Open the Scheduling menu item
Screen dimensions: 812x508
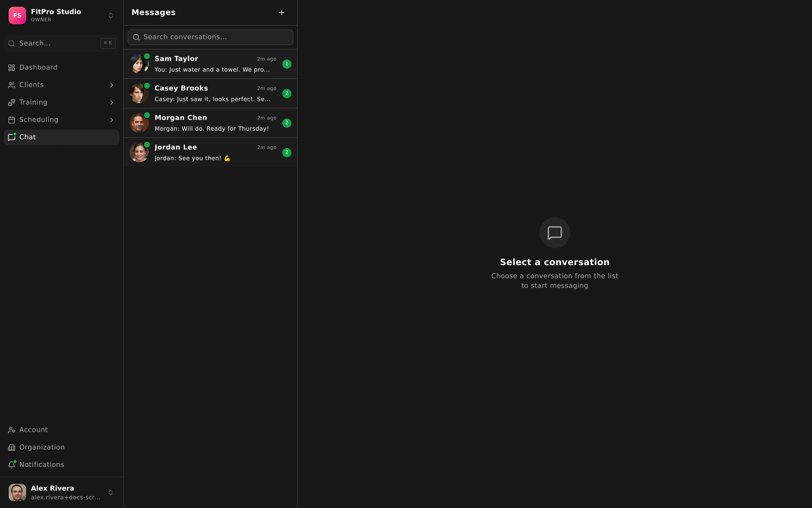[61, 120]
